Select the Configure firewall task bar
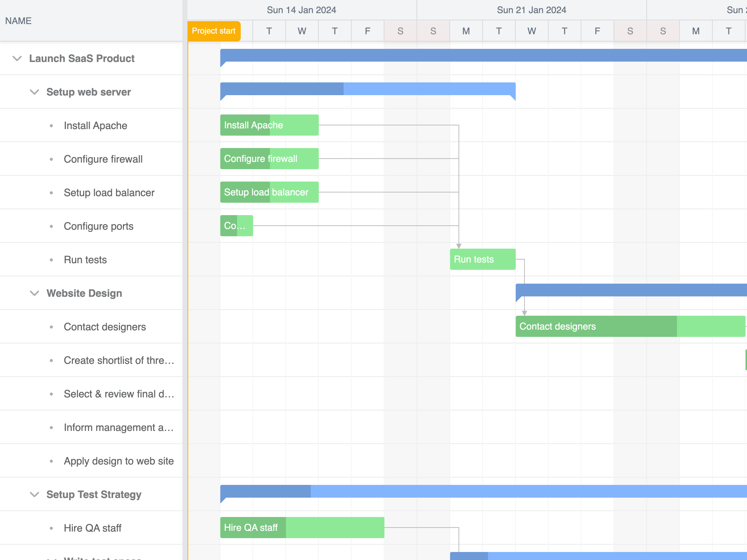747x560 pixels. [269, 159]
